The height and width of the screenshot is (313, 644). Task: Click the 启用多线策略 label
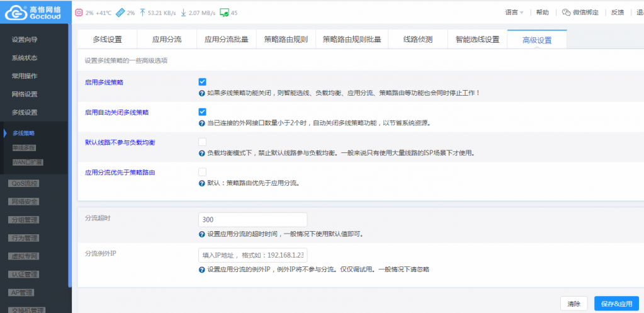pyautogui.click(x=105, y=82)
